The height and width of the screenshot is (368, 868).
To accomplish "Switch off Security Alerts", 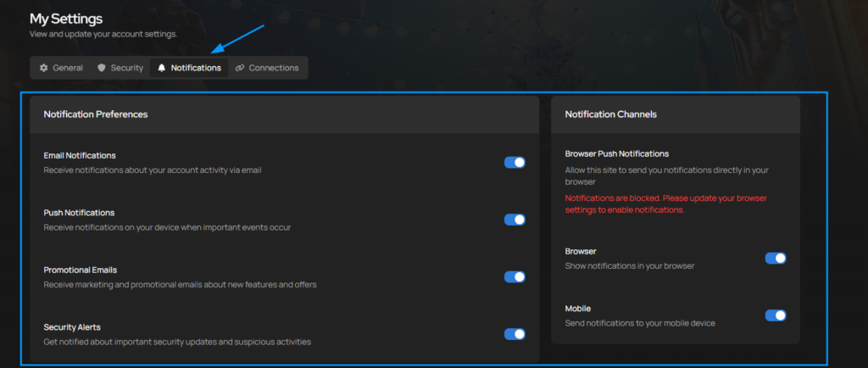I will click(x=515, y=334).
